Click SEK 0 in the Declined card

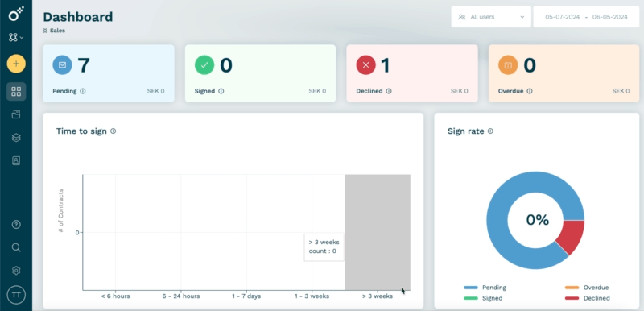(459, 91)
